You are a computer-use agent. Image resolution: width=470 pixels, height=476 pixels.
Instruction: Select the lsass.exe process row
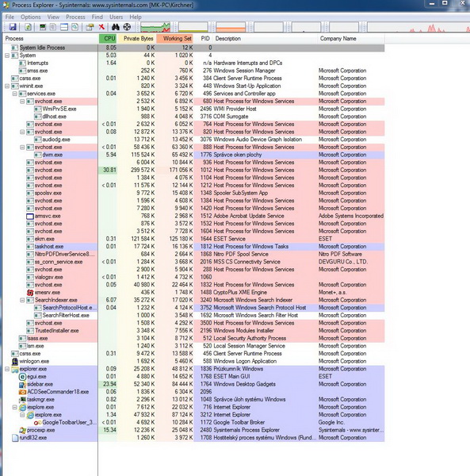193,338
